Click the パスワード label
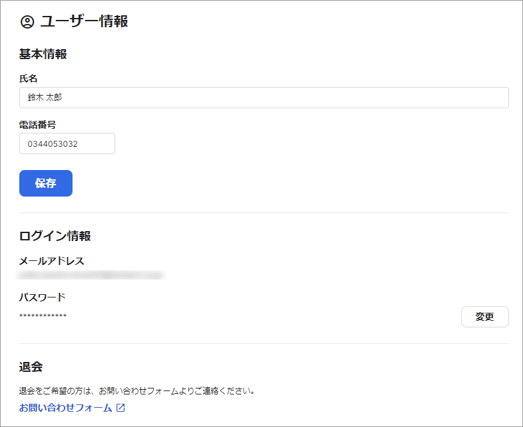523x427 pixels. tap(42, 297)
